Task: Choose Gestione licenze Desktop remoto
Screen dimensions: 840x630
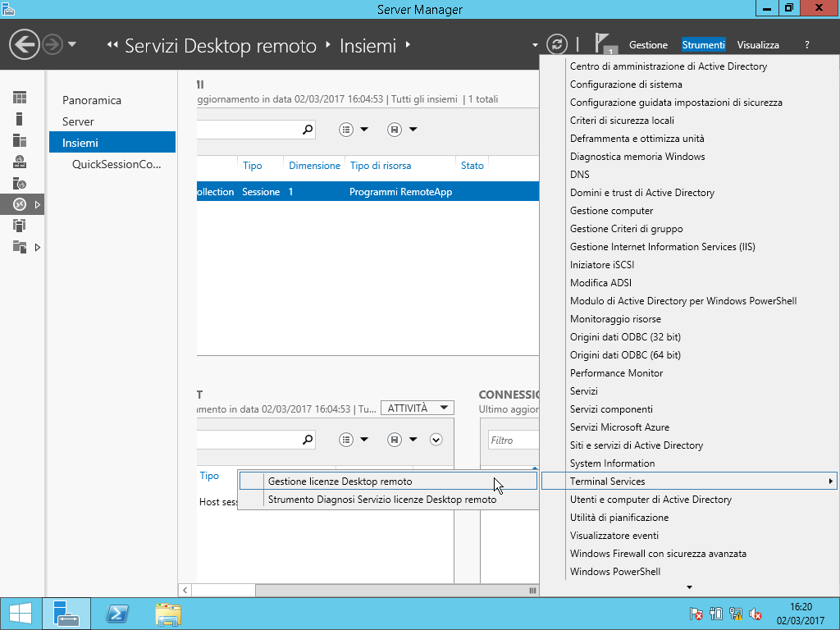Action: pyautogui.click(x=340, y=482)
